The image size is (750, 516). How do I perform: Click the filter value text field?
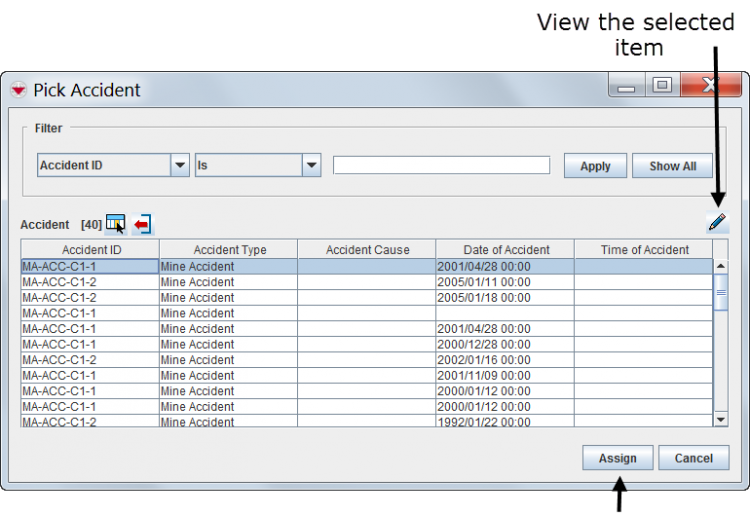(x=441, y=165)
